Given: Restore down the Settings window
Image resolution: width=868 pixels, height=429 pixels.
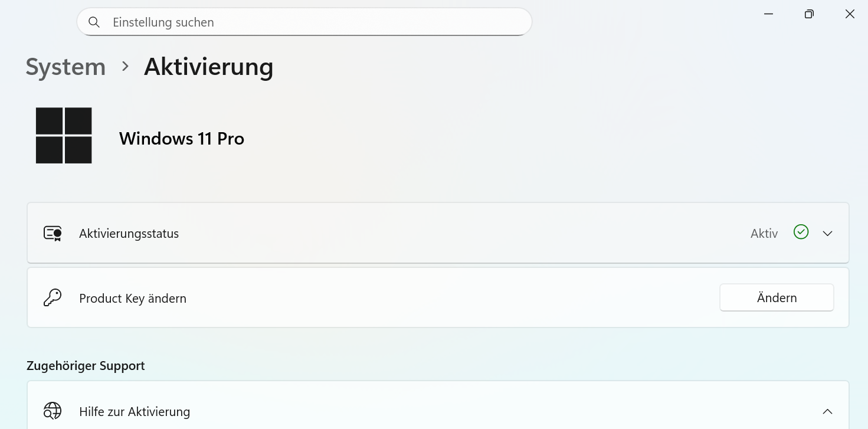Looking at the screenshot, I should [x=809, y=14].
